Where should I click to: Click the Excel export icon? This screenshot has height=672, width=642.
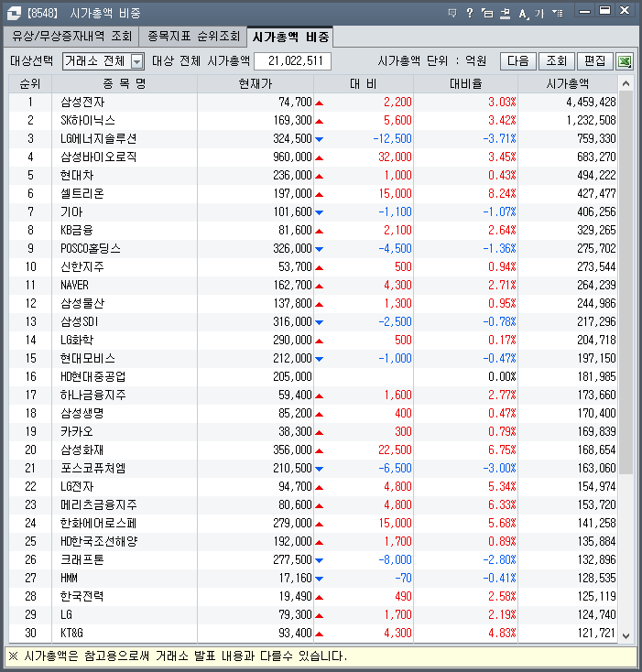[625, 61]
